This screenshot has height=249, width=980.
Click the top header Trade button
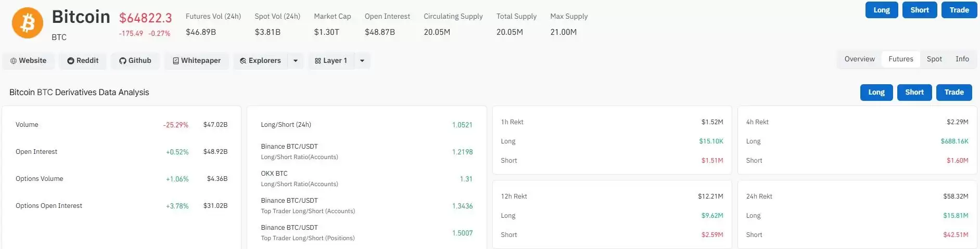point(959,10)
